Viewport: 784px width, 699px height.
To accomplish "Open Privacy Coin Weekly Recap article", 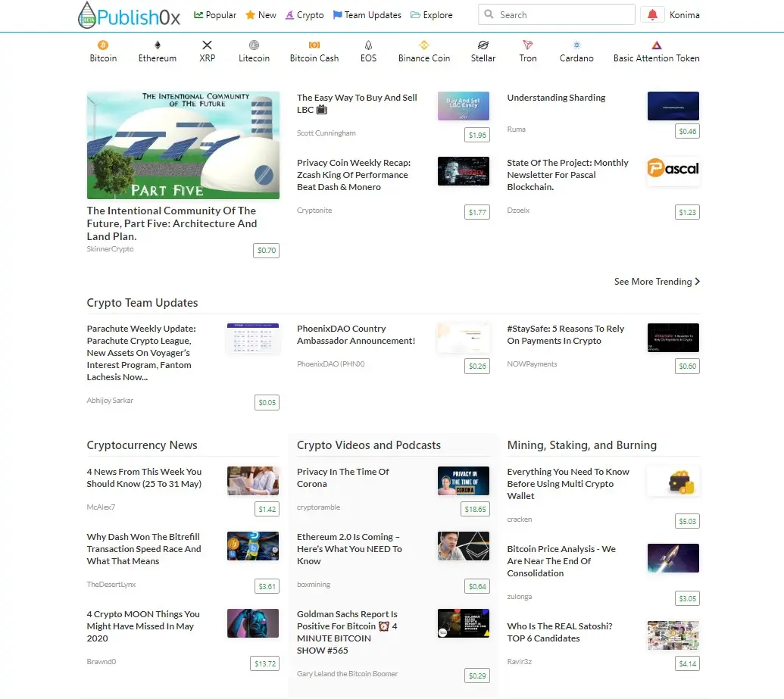I will coord(354,175).
